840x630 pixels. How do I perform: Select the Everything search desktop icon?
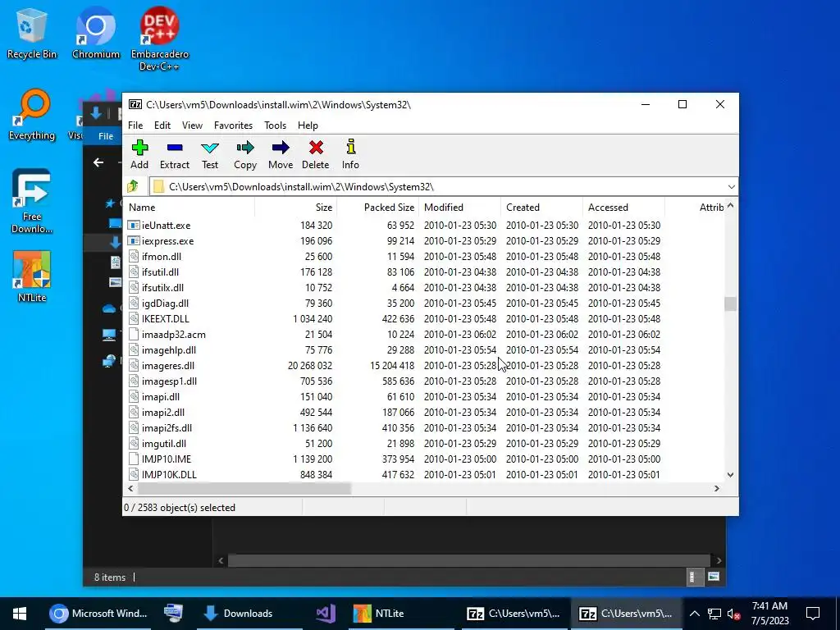tap(32, 115)
